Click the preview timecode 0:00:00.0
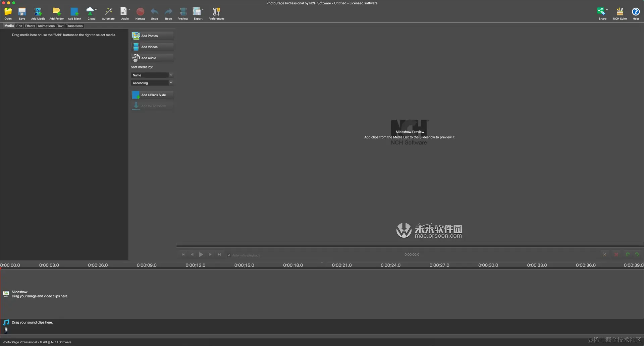Viewport: 644px width, 346px height. point(412,254)
